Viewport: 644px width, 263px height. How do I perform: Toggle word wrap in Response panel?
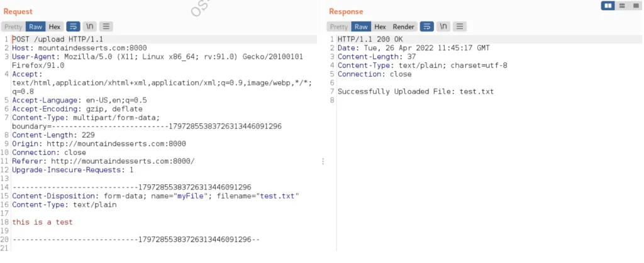(x=427, y=26)
